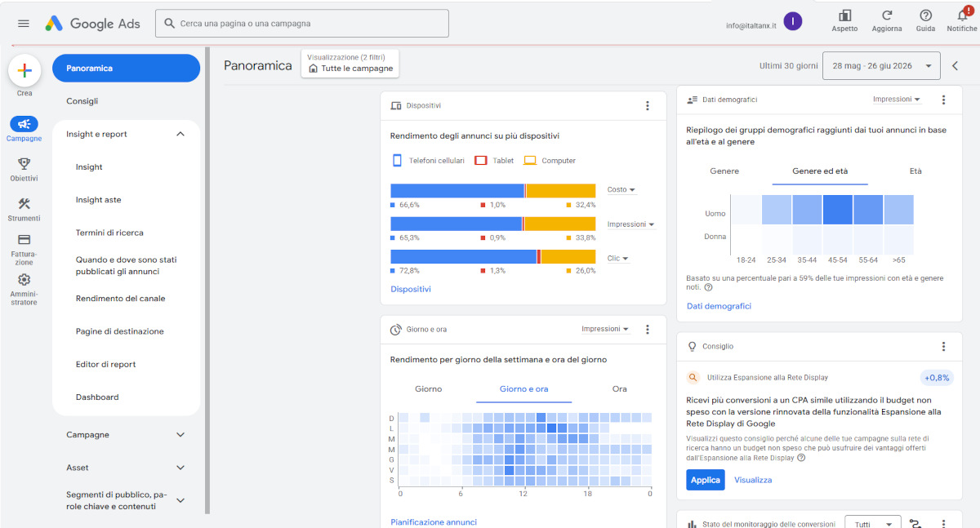This screenshot has height=528, width=980.
Task: Switch to the Genere tab
Action: (724, 171)
